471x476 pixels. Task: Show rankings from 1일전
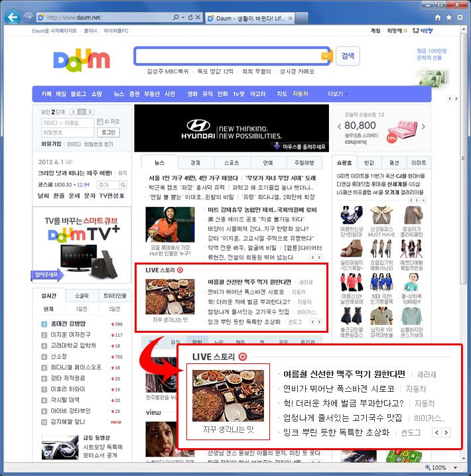point(82,309)
